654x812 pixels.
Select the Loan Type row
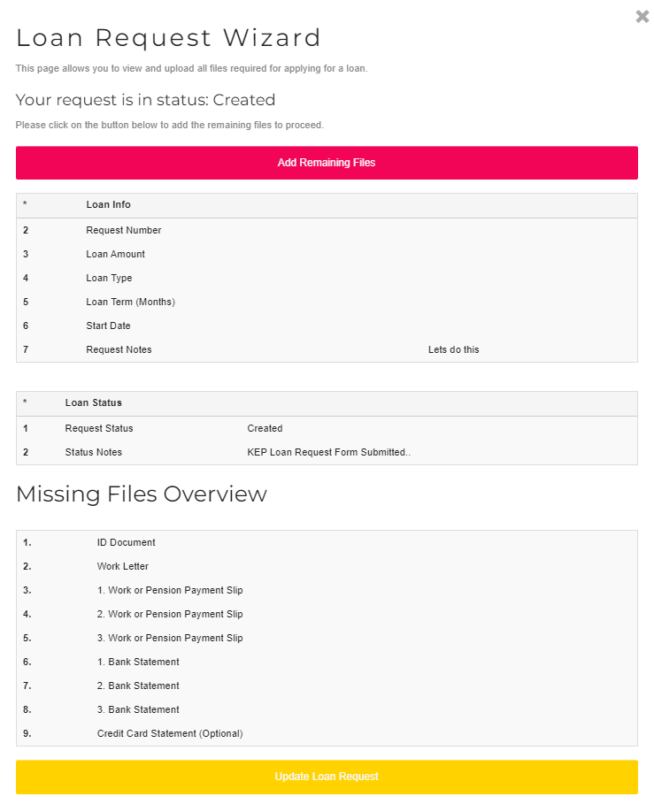pyautogui.click(x=109, y=278)
